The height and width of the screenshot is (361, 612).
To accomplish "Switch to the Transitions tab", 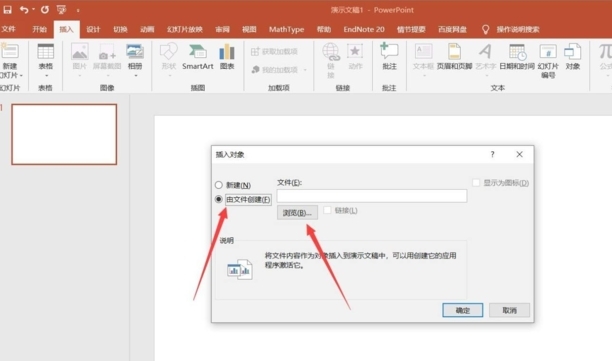I will click(120, 29).
